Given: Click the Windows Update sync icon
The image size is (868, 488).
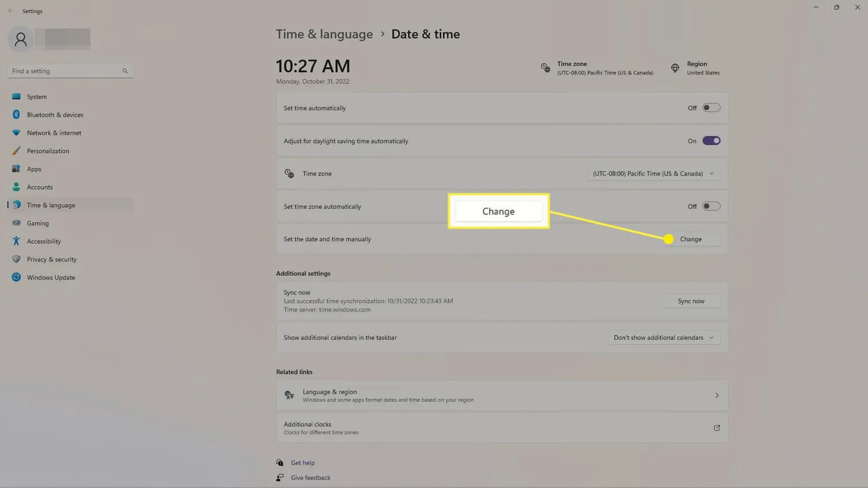Looking at the screenshot, I should point(16,277).
